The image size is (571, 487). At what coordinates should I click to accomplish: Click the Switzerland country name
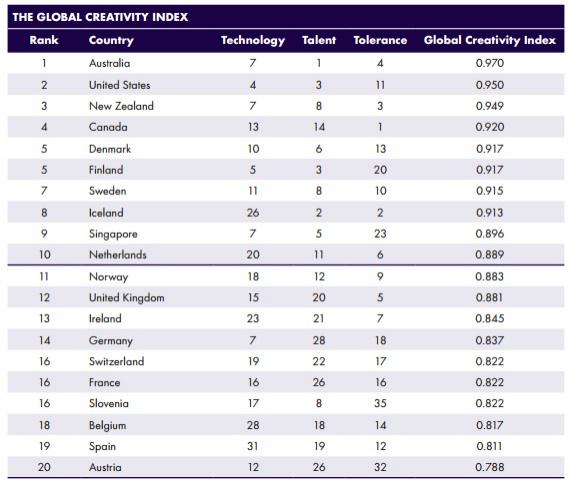click(117, 361)
